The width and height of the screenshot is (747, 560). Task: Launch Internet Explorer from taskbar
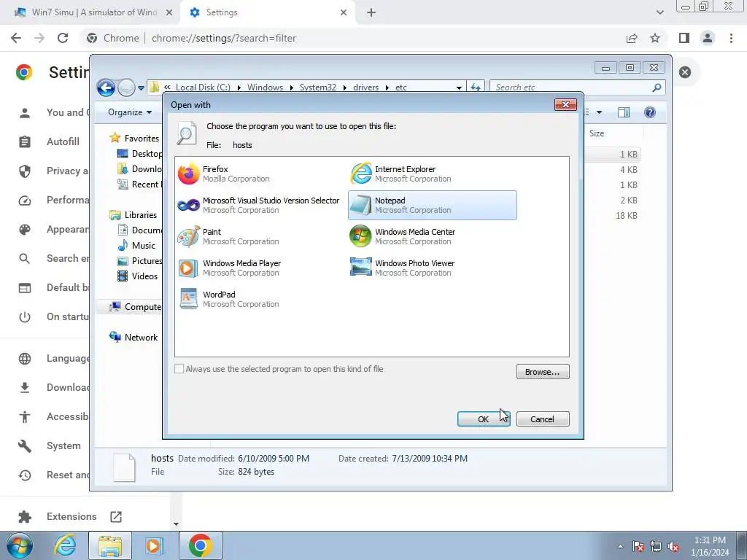[x=65, y=545]
